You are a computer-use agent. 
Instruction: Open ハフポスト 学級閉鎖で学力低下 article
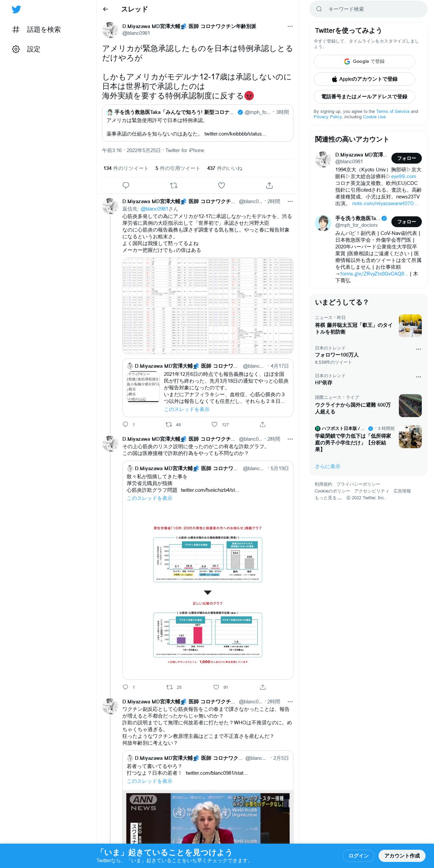368,439
